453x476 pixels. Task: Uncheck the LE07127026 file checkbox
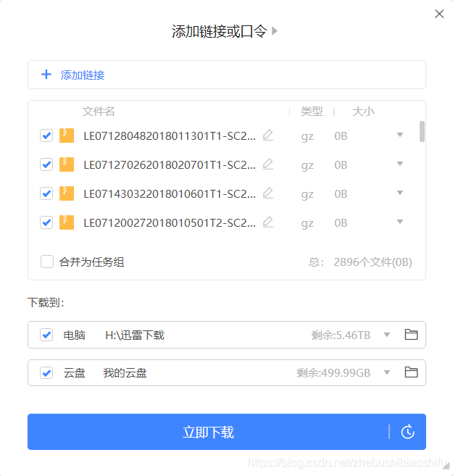(46, 164)
